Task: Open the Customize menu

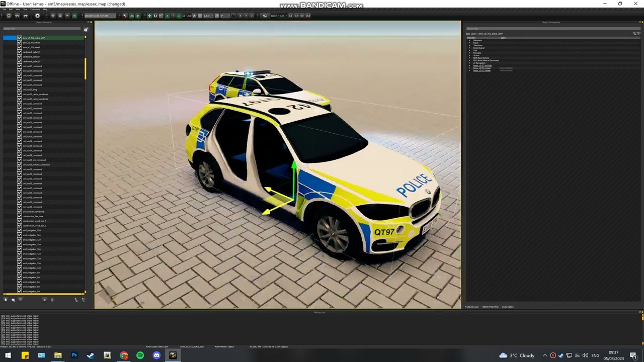Action: coord(35,9)
